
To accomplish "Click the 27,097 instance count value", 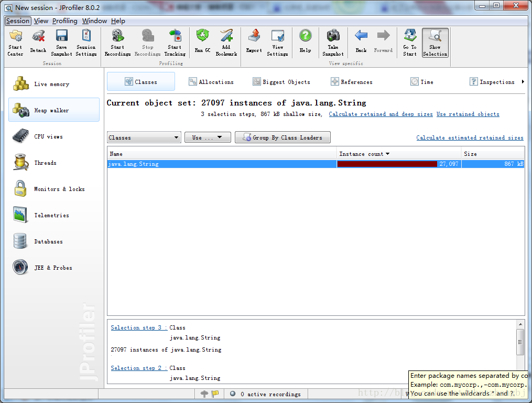I will pyautogui.click(x=449, y=164).
